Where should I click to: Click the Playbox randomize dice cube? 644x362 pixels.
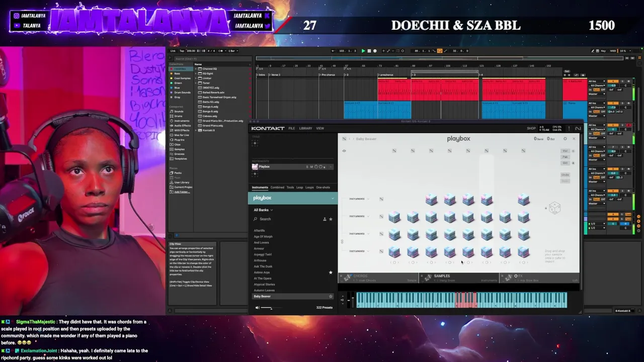(x=554, y=208)
